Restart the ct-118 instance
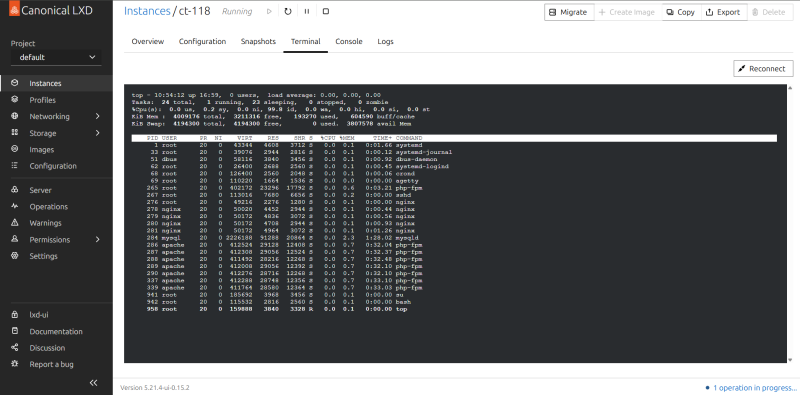800x395 pixels. pos(288,11)
